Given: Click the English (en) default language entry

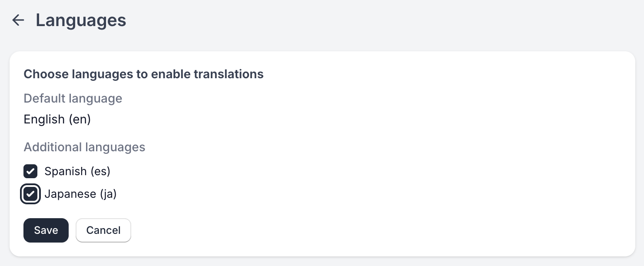Looking at the screenshot, I should click(x=57, y=119).
